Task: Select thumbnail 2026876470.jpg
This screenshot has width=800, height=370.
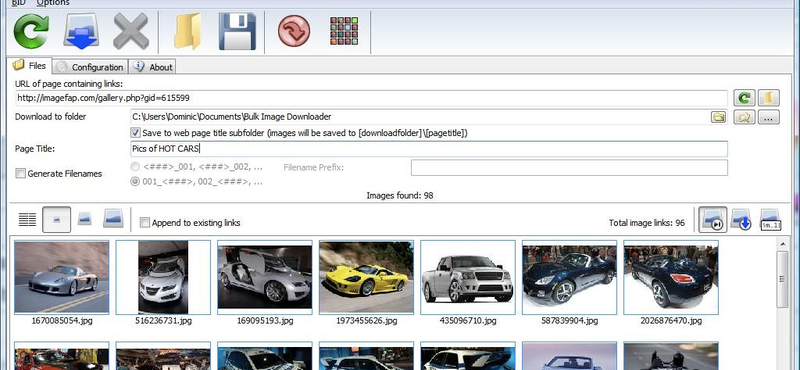Action: [671, 277]
